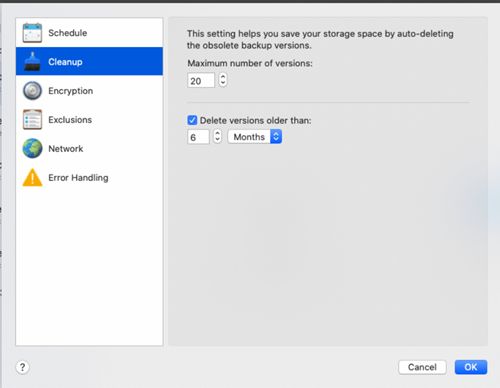Switch to the Encryption section label

tap(71, 91)
